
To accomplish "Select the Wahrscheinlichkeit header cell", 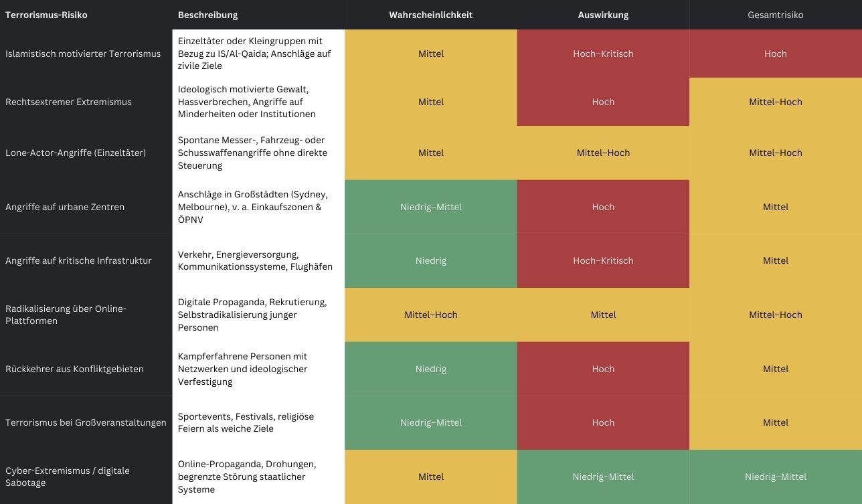I will (x=430, y=15).
